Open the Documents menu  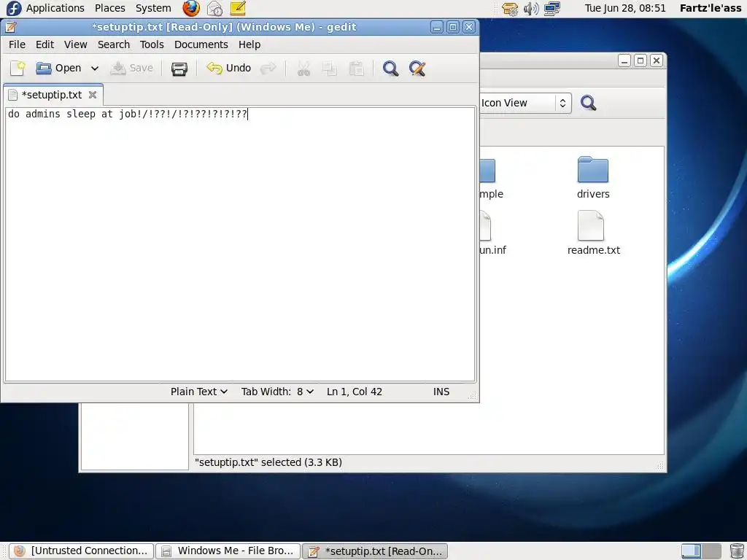[x=201, y=44]
